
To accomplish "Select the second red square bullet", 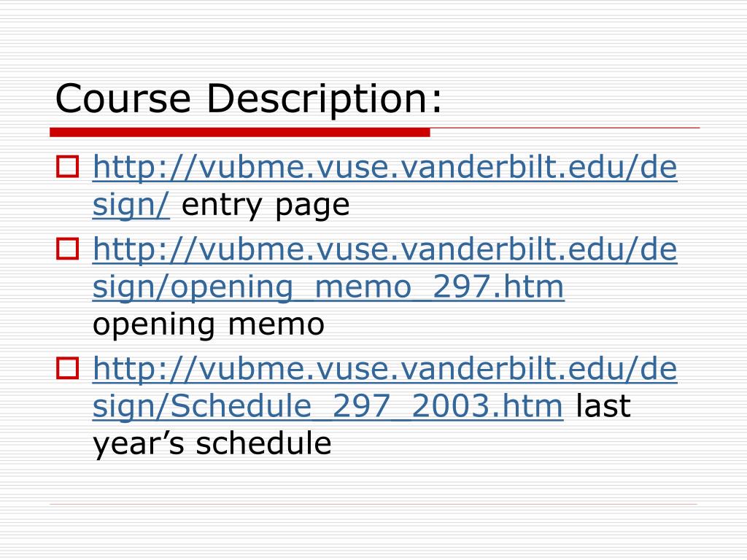I will (x=68, y=249).
